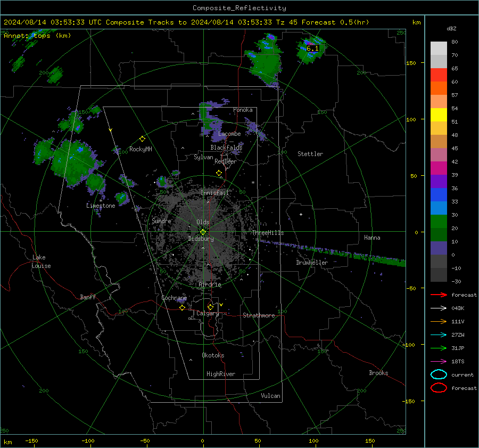This screenshot has width=479, height=448.
Task: Click the 'Forecast 0.5(hr)' header text
Action: click(x=335, y=22)
